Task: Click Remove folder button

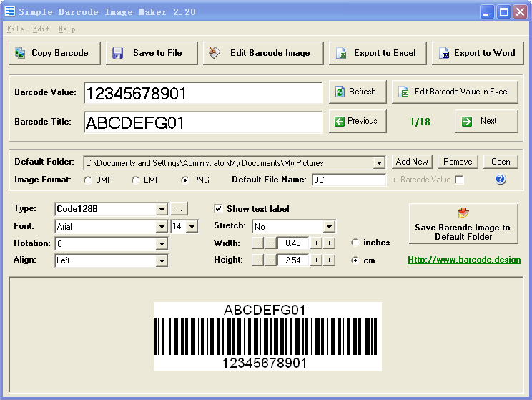Action: tap(458, 162)
